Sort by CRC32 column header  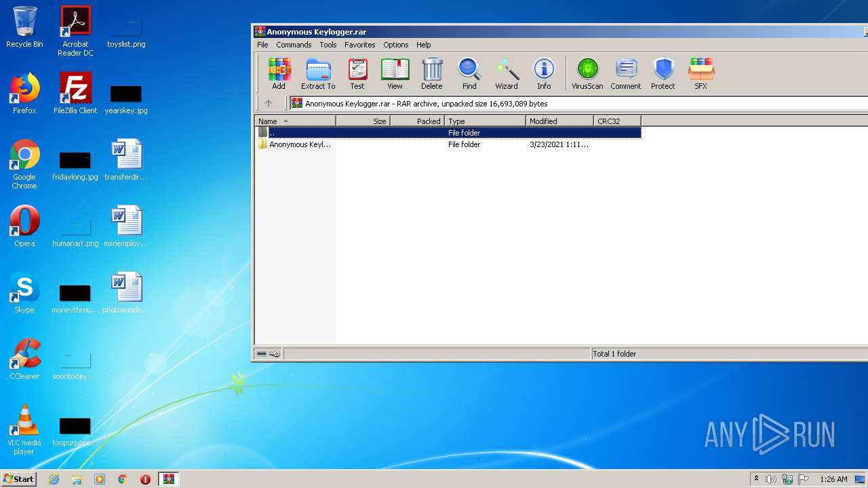pos(618,121)
